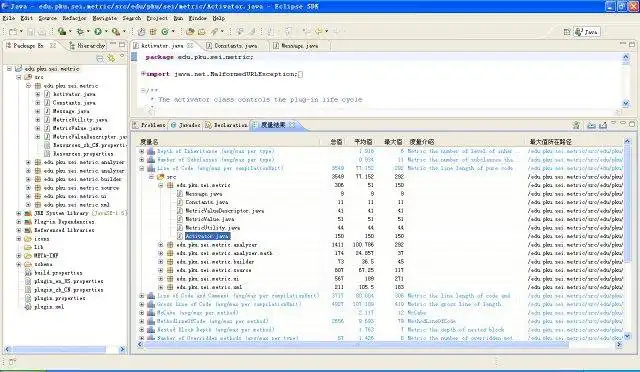Launch Debug with the bug toolbar icon
The width and height of the screenshot is (640, 372).
tap(80, 31)
